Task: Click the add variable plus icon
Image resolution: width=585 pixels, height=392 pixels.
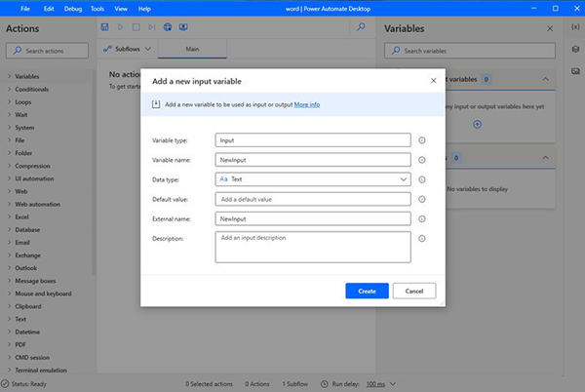Action: tap(477, 124)
